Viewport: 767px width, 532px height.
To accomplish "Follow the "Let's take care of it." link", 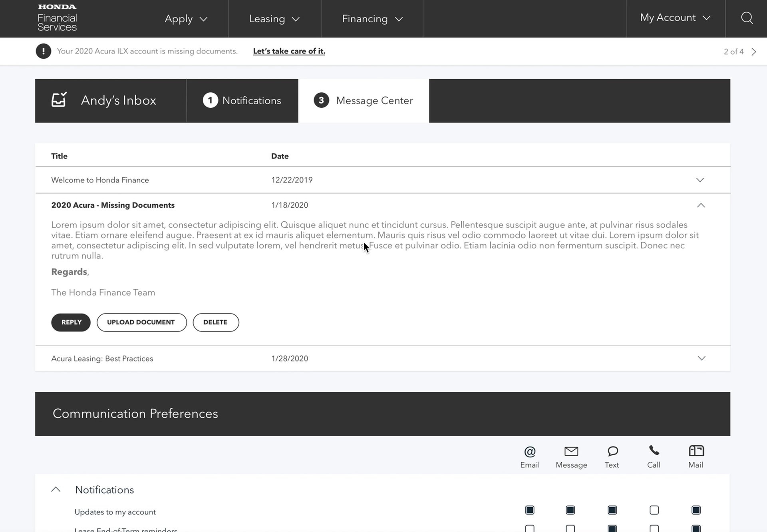I will tap(289, 51).
